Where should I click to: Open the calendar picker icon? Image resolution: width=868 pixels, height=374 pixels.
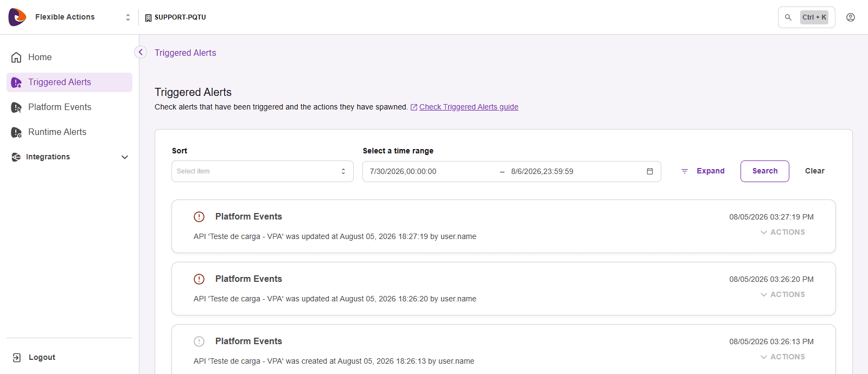coord(650,171)
